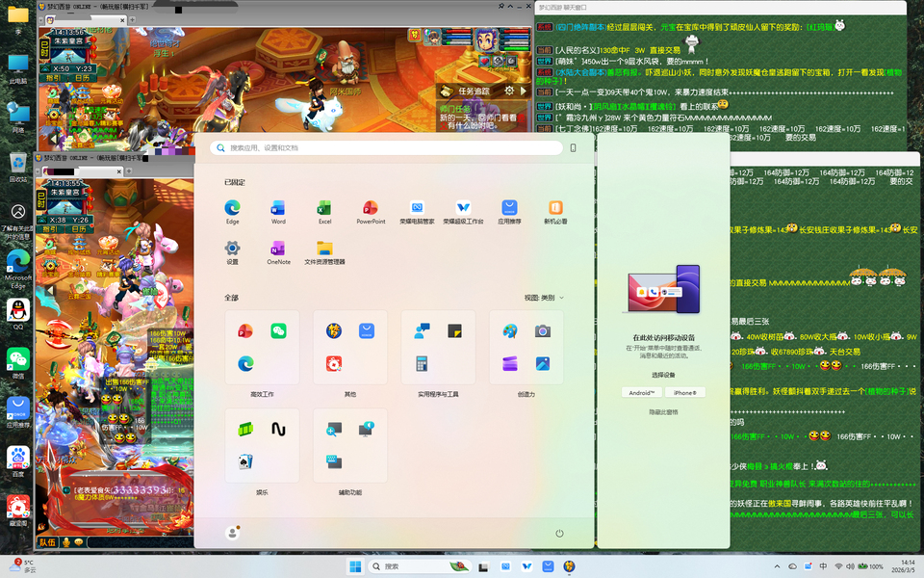This screenshot has height=578, width=924.
Task: Open Paint in 创造力 group
Action: pos(510,330)
